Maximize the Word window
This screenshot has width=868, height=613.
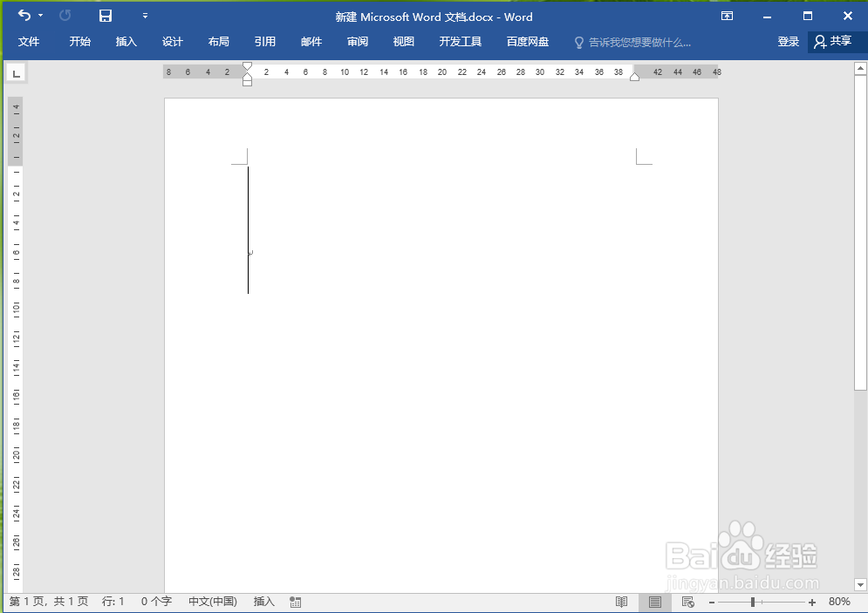808,16
